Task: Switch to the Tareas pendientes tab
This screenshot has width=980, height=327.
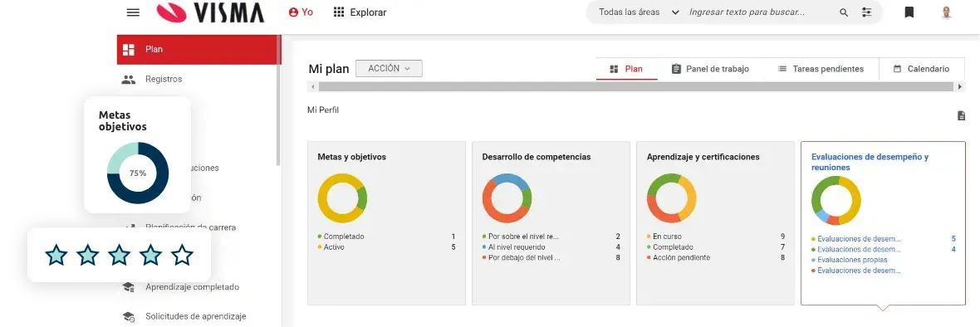Action: (821, 69)
